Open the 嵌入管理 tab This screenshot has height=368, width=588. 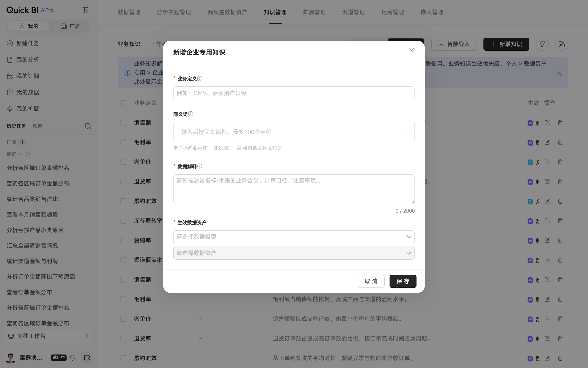[432, 12]
